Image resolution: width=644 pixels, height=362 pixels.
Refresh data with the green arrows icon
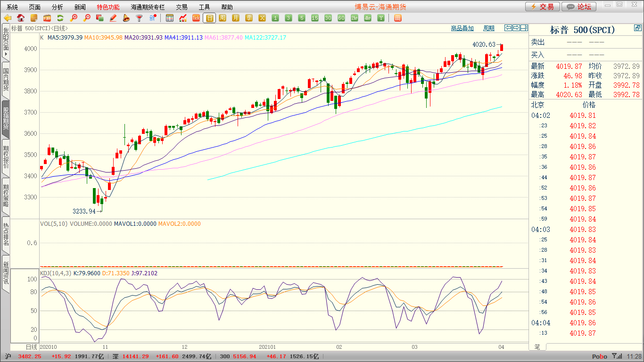[x=60, y=18]
